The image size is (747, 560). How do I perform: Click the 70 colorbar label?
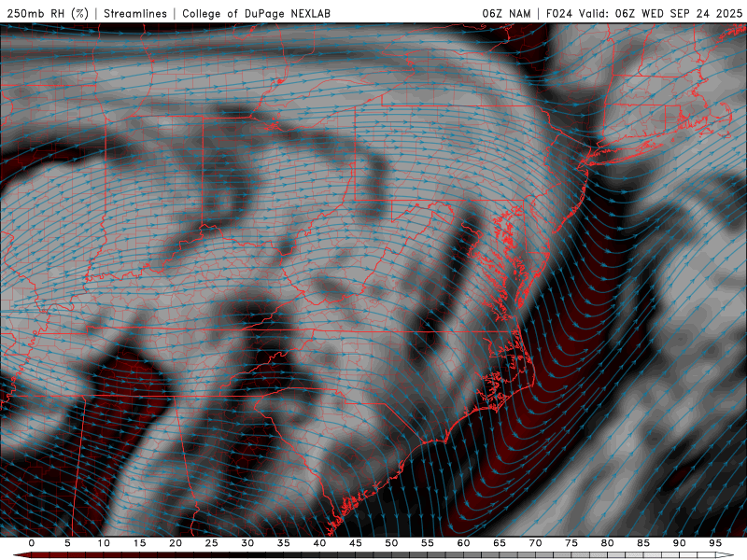pyautogui.click(x=535, y=543)
